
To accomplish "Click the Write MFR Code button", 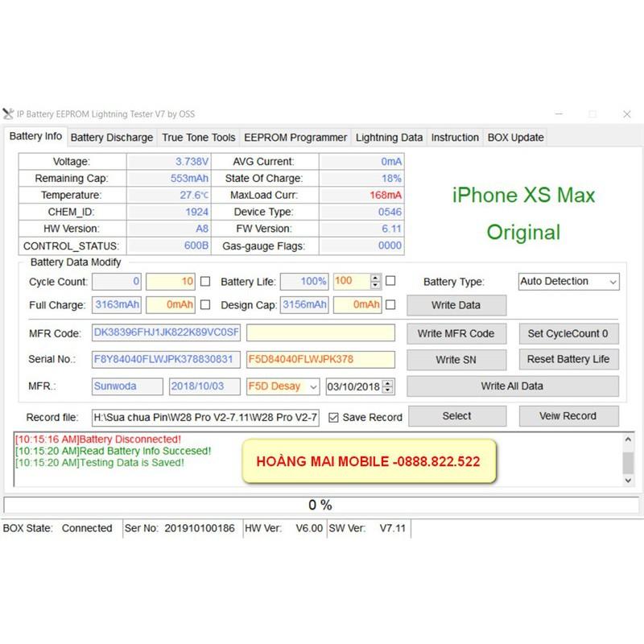I will click(456, 333).
